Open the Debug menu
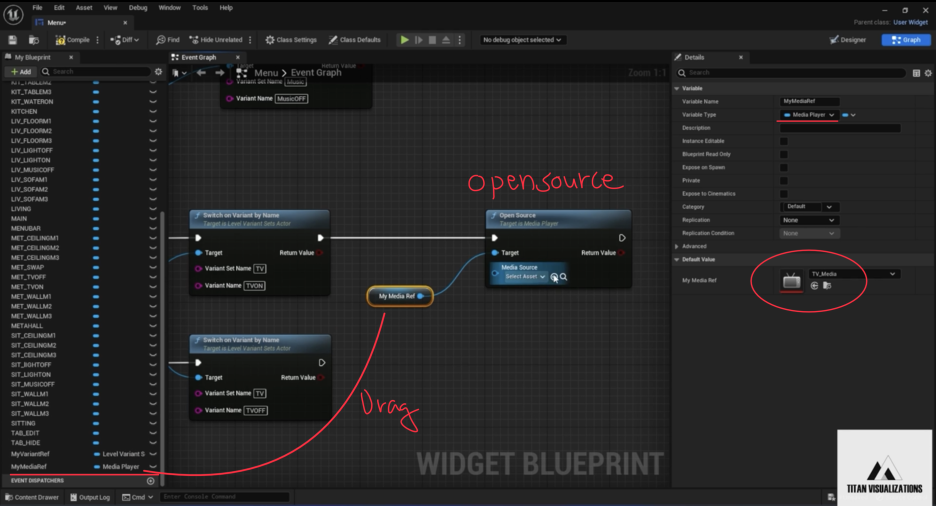Screen dimensions: 936x506 click(138, 8)
